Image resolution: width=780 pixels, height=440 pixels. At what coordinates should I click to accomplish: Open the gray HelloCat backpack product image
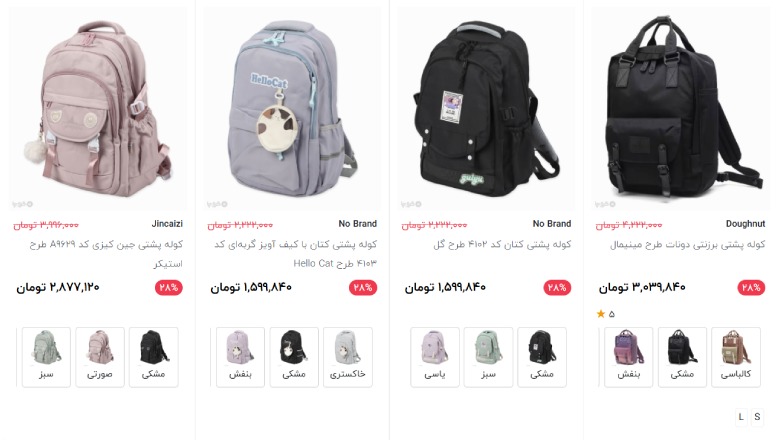292,109
